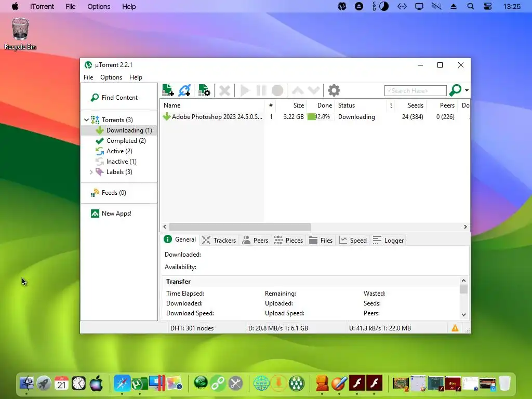Click download speed status bar entry
532x399 pixels.
278,328
